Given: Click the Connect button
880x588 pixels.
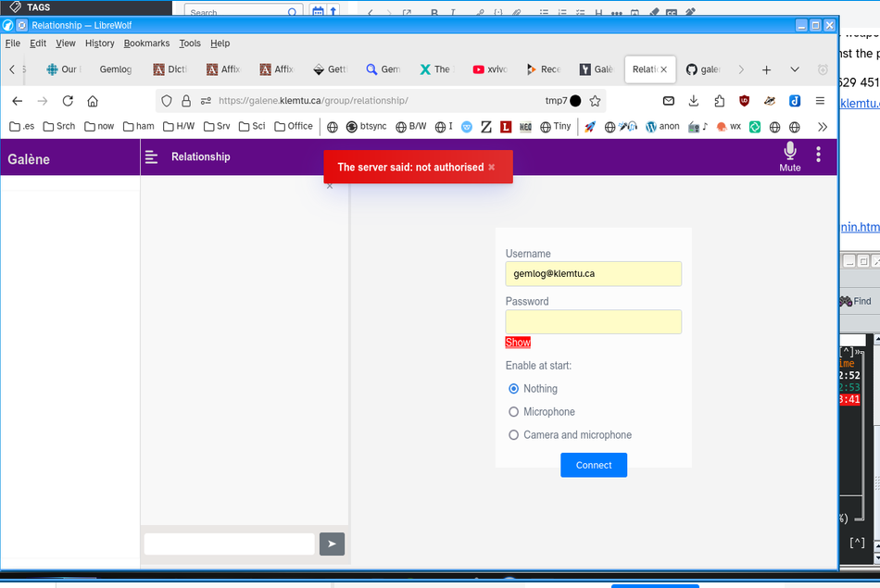Looking at the screenshot, I should click(x=594, y=465).
